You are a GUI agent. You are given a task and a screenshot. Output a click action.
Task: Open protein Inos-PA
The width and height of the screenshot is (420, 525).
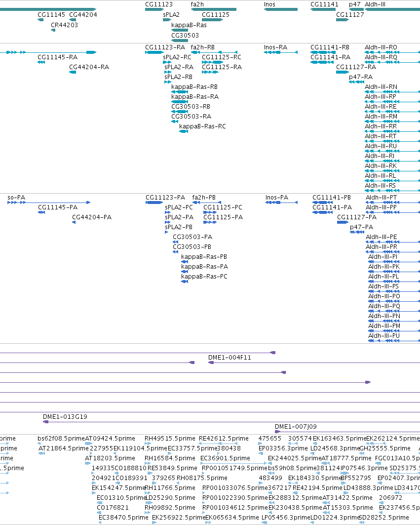tap(277, 198)
